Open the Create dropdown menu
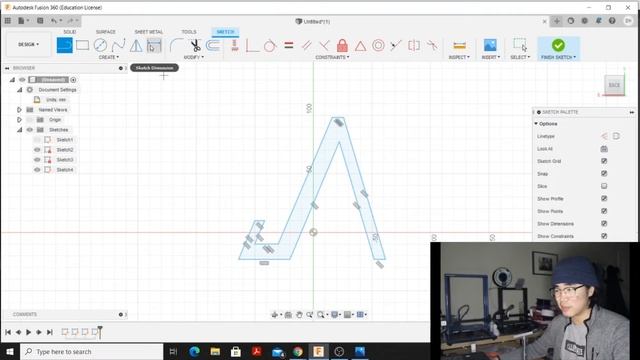Screen dimensions: 640x360 109,58
